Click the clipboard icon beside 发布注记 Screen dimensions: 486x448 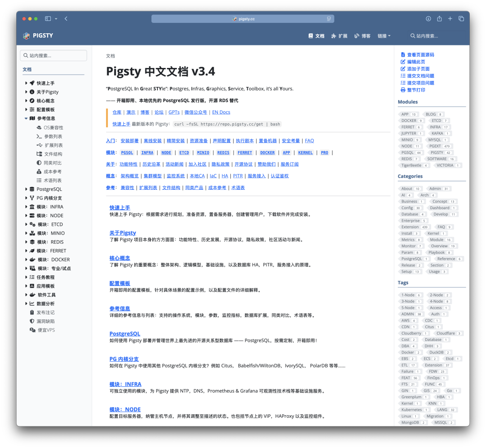point(32,312)
